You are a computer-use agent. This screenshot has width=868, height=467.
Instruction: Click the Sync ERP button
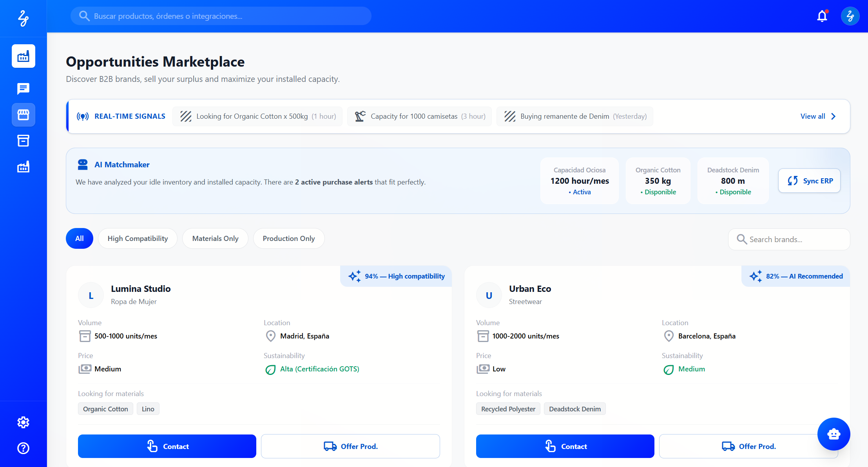click(x=809, y=181)
